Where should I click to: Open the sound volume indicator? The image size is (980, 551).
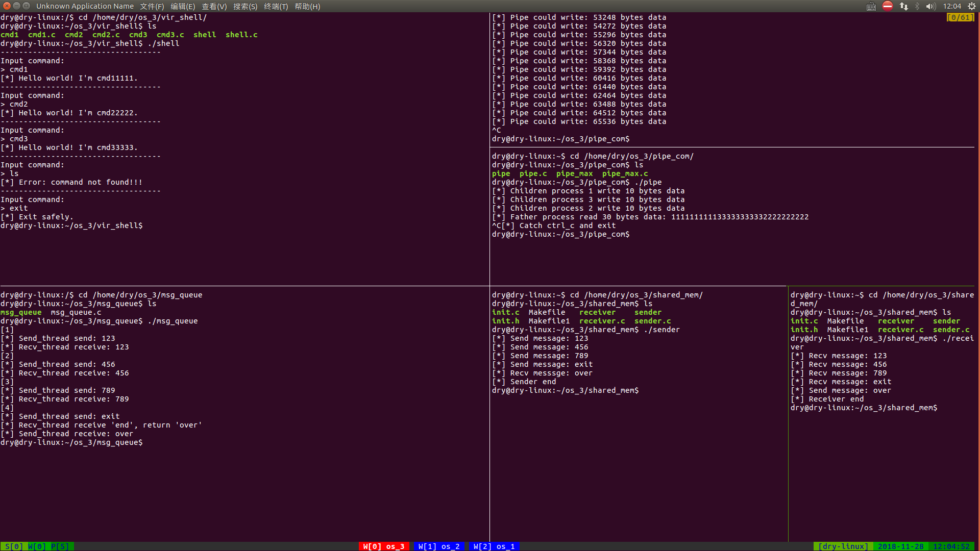pos(931,6)
